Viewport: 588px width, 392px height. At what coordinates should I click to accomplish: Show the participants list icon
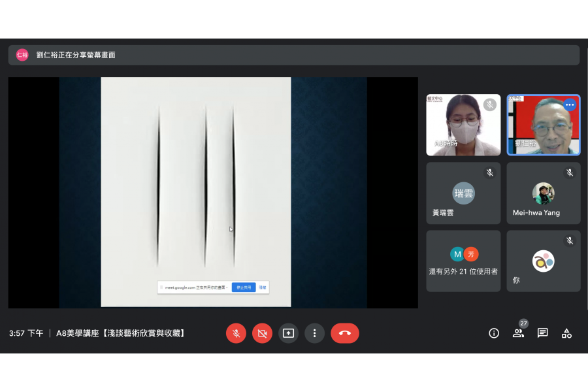(518, 333)
